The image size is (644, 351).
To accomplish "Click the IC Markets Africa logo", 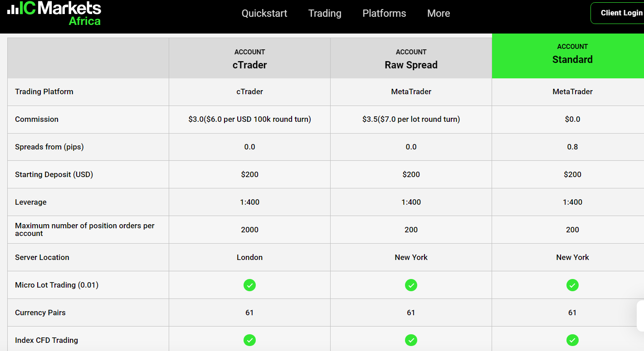I will pos(54,13).
